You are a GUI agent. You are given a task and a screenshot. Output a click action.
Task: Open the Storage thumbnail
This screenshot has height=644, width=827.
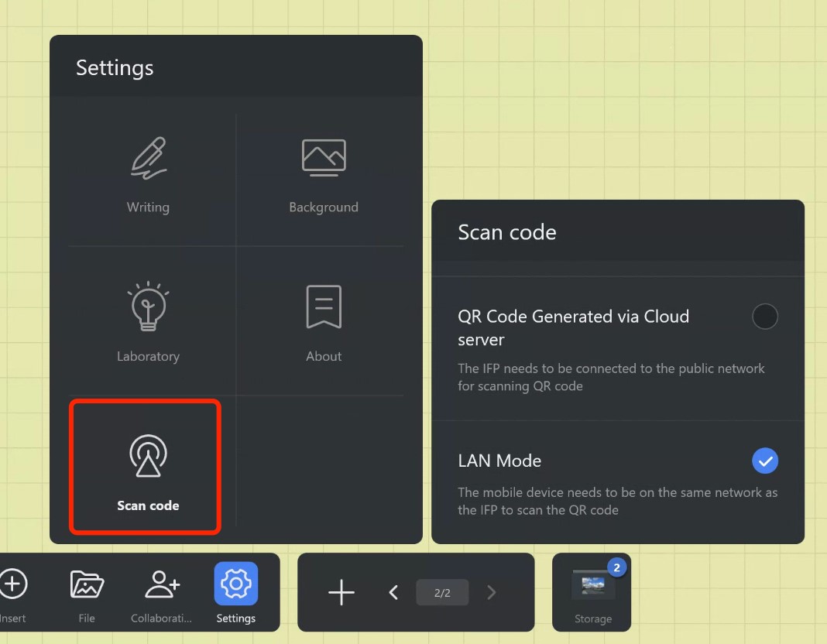(592, 586)
